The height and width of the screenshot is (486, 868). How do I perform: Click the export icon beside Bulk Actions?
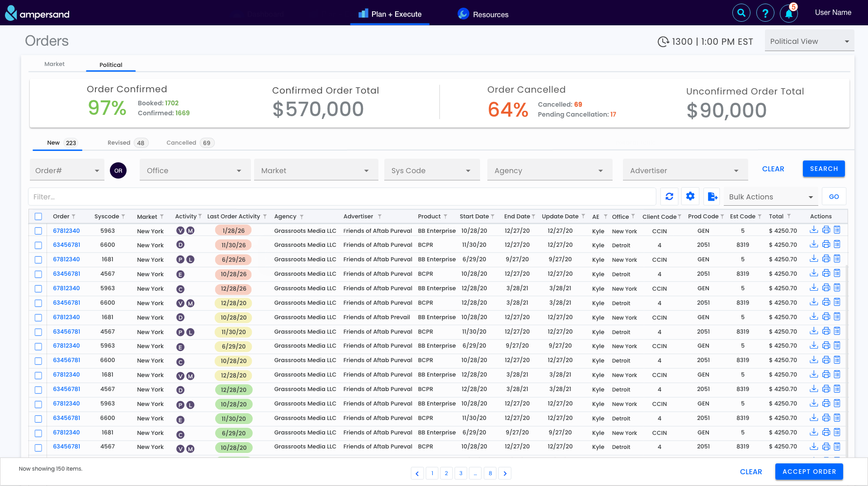[712, 197]
